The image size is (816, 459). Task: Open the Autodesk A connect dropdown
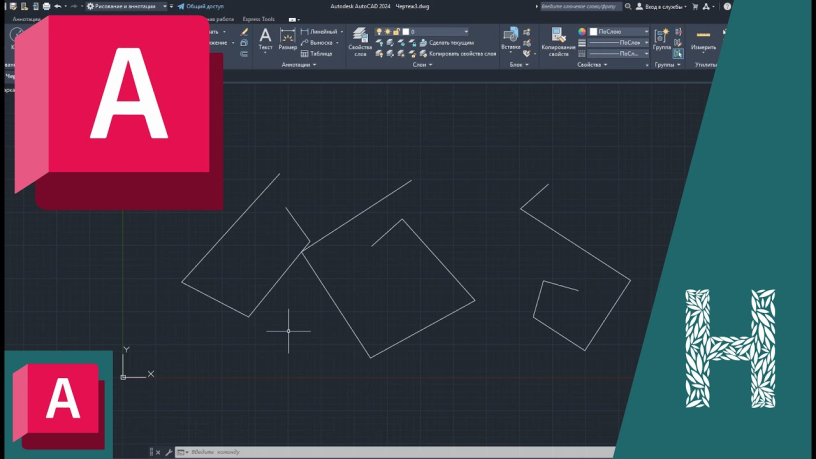click(x=708, y=6)
